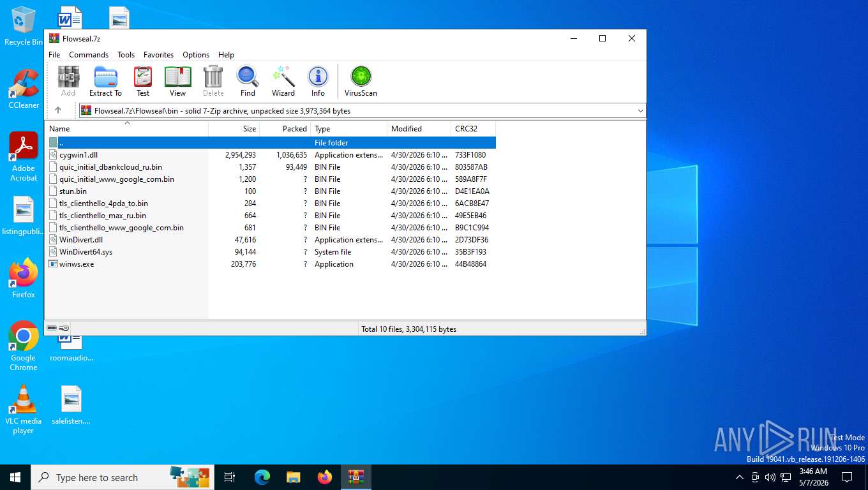Click the taskbar search box
The image size is (868, 490).
(x=121, y=477)
